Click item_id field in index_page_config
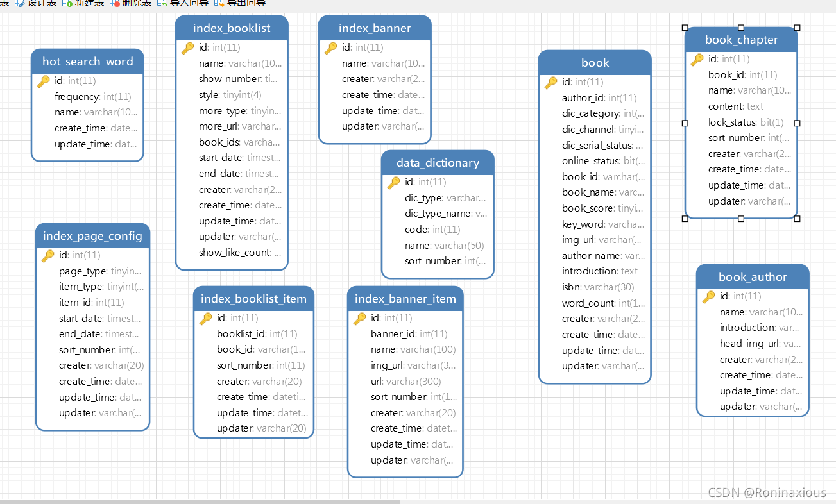 click(x=92, y=303)
